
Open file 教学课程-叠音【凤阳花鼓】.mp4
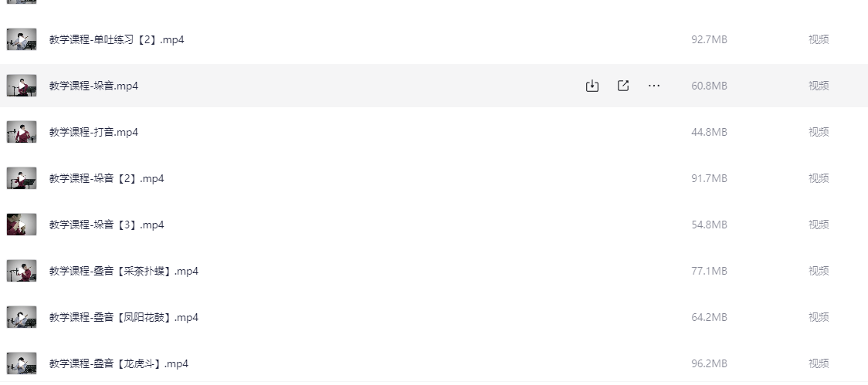(124, 318)
